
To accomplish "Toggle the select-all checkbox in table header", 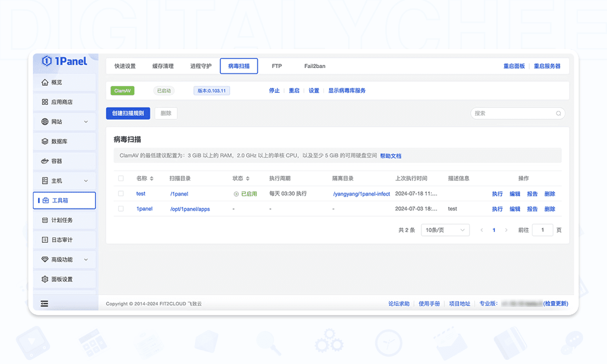I will coord(121,178).
